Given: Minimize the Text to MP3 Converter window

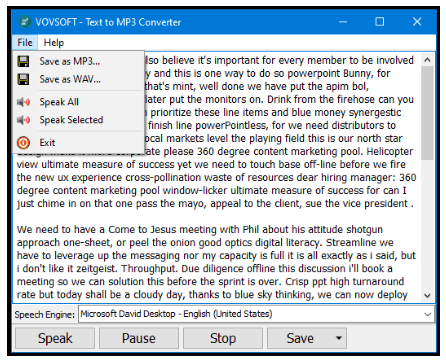Looking at the screenshot, I should 343,22.
